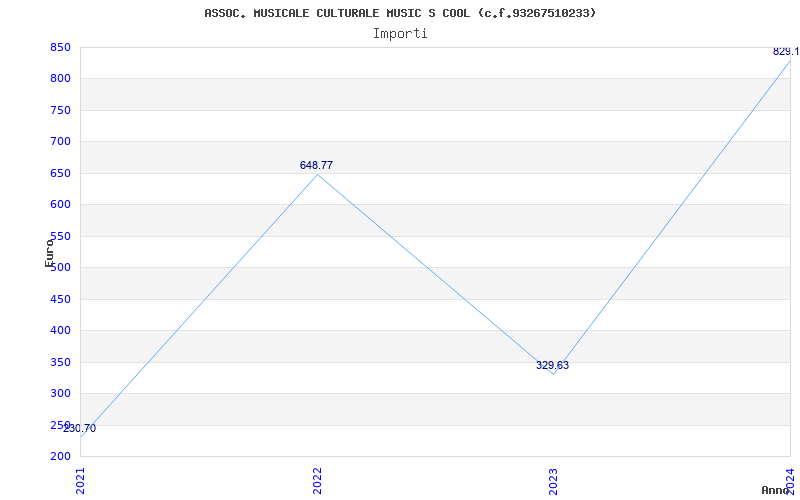Viewport: 800px width, 500px height.
Task: Click the 2022 peak point on the line
Action: tap(317, 174)
